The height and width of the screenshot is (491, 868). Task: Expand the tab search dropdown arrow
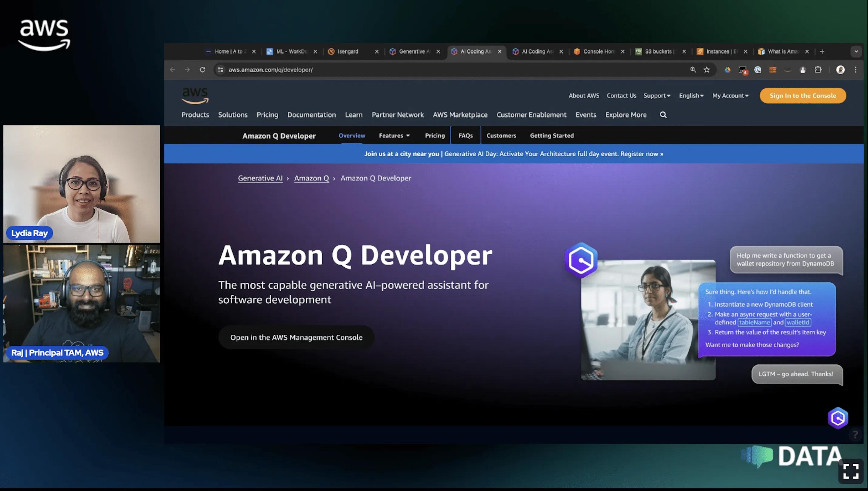pyautogui.click(x=856, y=52)
